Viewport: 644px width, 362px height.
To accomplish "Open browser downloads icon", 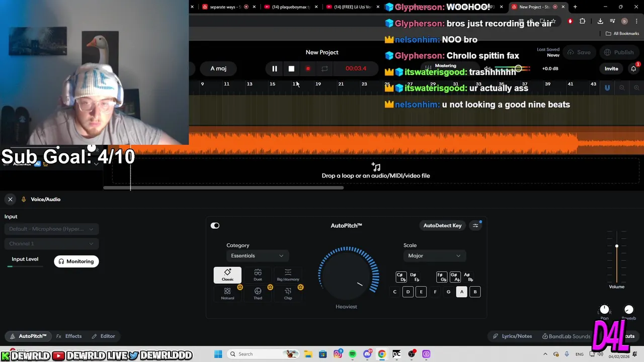I will coord(600,21).
